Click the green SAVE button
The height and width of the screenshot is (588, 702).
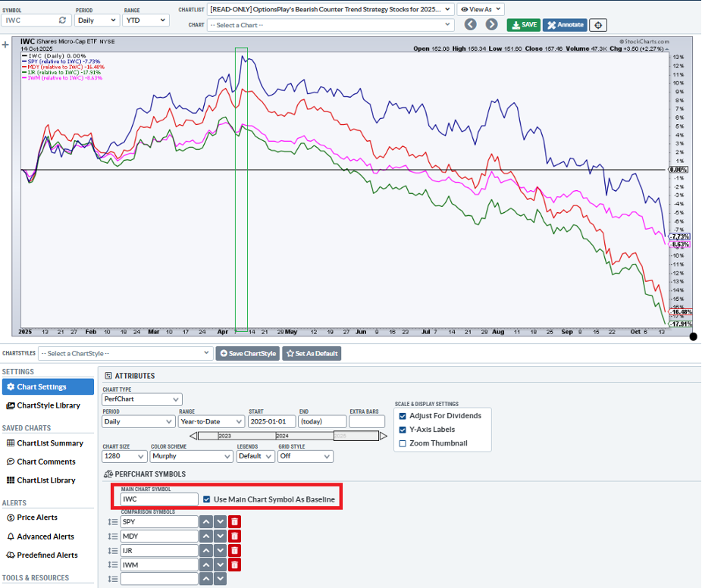(524, 25)
